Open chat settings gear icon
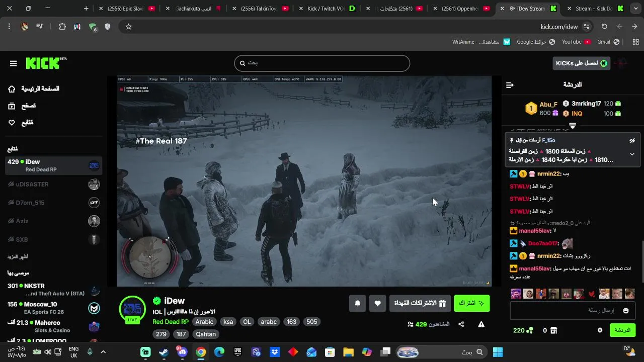The image size is (644, 362). pos(600,330)
